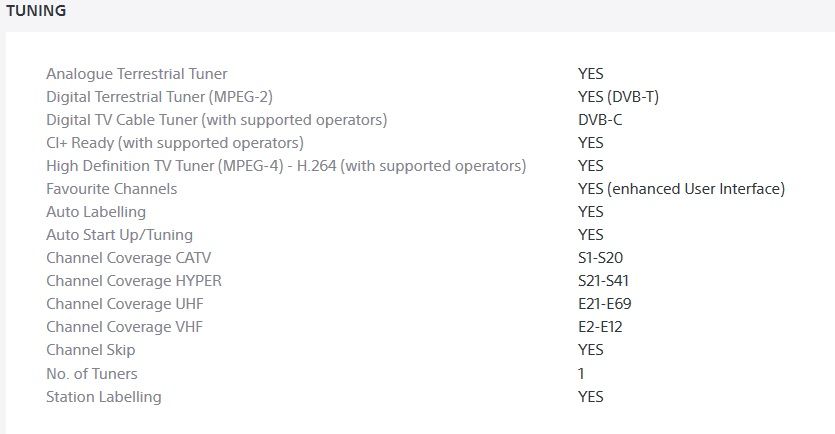The width and height of the screenshot is (835, 434).
Task: Click the YES (enhanced User Interface) value
Action: coord(681,189)
